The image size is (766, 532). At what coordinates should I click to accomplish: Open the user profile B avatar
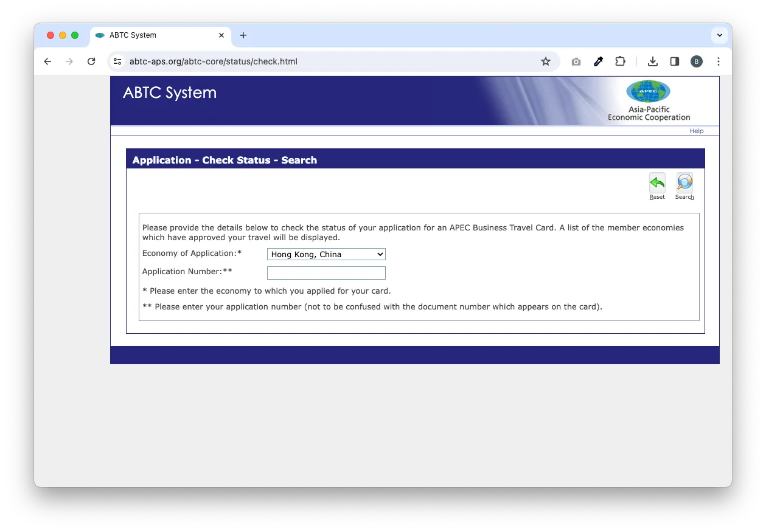pyautogui.click(x=696, y=61)
